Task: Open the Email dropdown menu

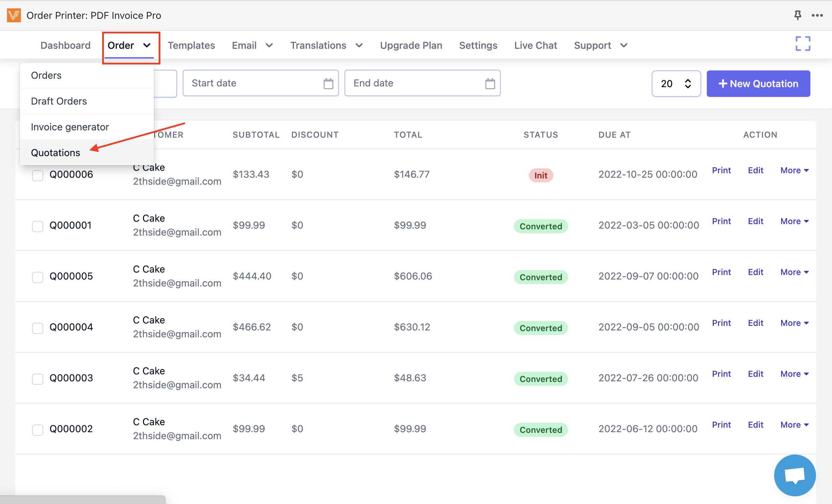Action: [252, 45]
